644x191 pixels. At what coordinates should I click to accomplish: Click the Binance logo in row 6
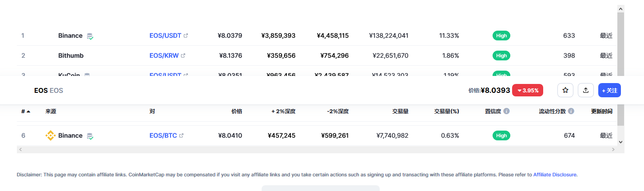(x=51, y=135)
